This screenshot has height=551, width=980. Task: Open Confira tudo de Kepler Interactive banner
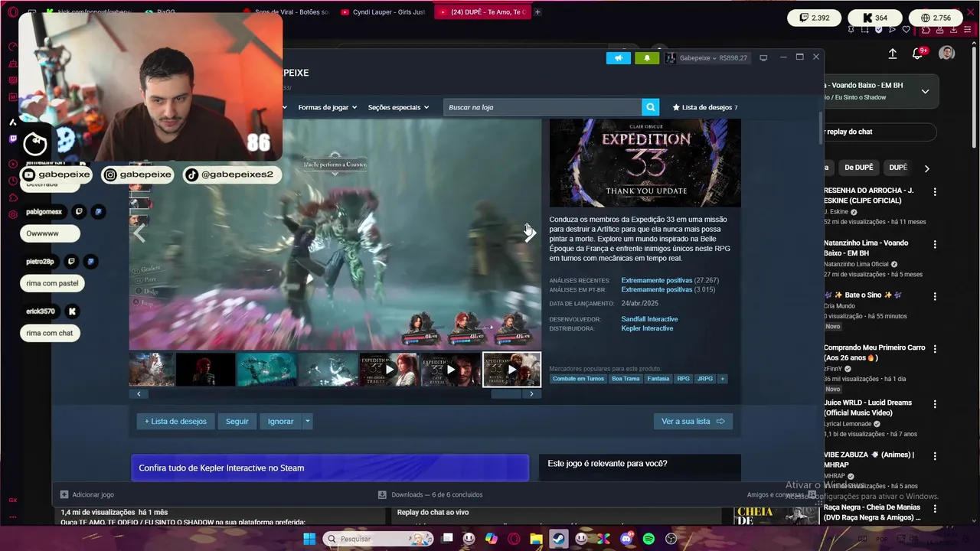pos(330,468)
